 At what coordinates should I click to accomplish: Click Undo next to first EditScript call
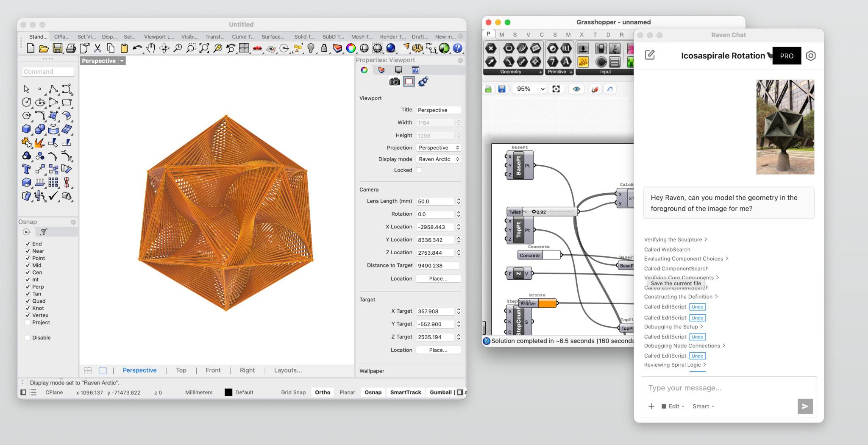(x=697, y=307)
